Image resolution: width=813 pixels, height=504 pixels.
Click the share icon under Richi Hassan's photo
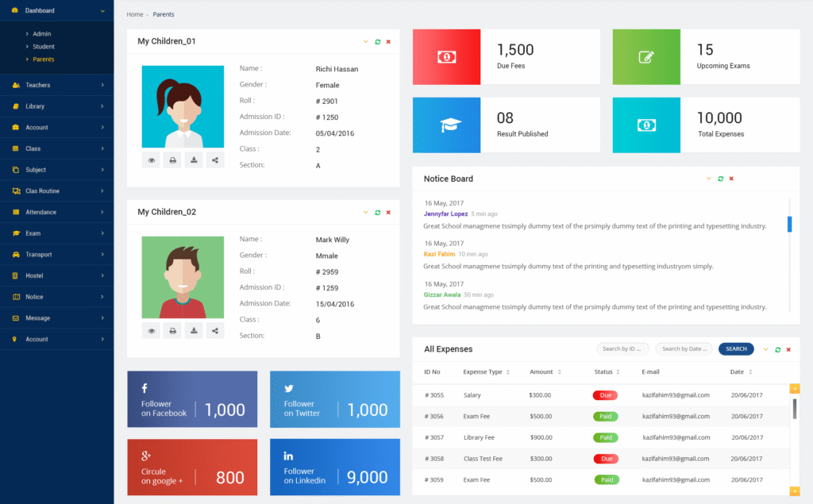215,160
